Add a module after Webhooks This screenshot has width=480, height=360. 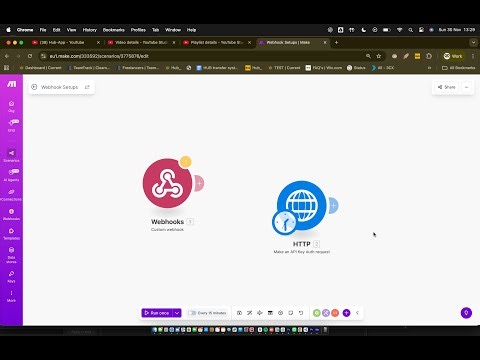click(199, 183)
